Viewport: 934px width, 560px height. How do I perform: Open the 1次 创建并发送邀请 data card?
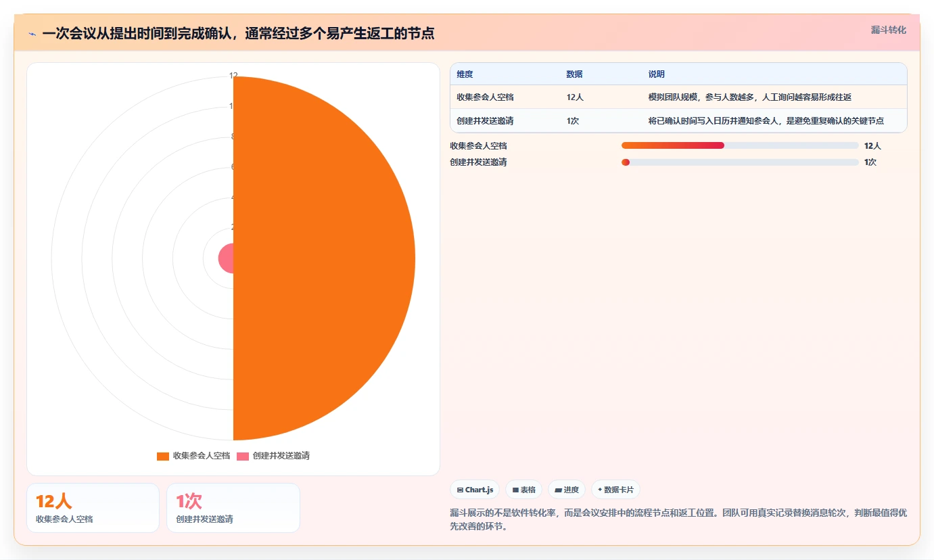point(233,508)
